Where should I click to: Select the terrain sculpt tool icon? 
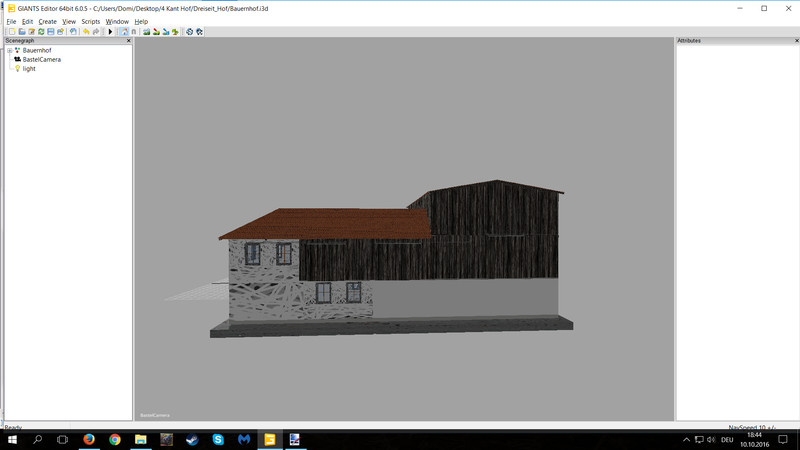tap(146, 31)
